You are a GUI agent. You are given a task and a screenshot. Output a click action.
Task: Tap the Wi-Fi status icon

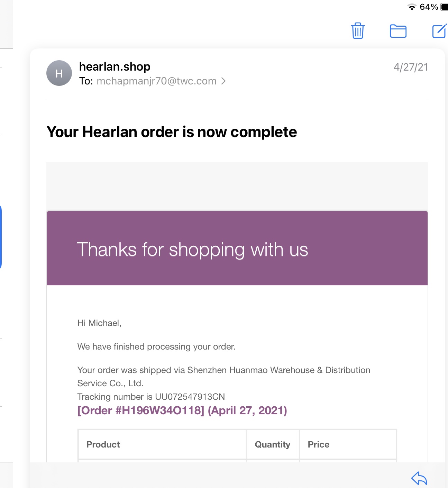pyautogui.click(x=412, y=7)
